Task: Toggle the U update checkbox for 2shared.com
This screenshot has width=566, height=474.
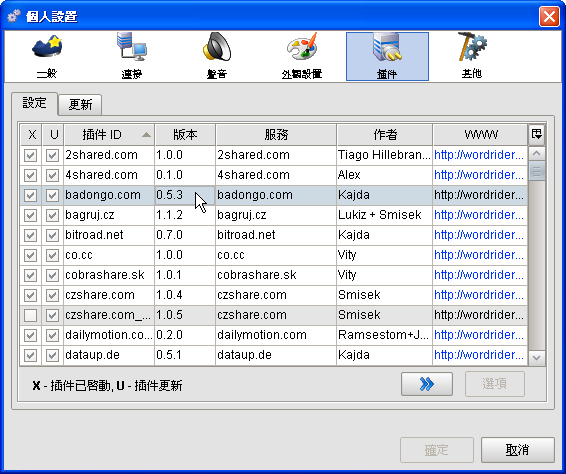Action: click(53, 156)
